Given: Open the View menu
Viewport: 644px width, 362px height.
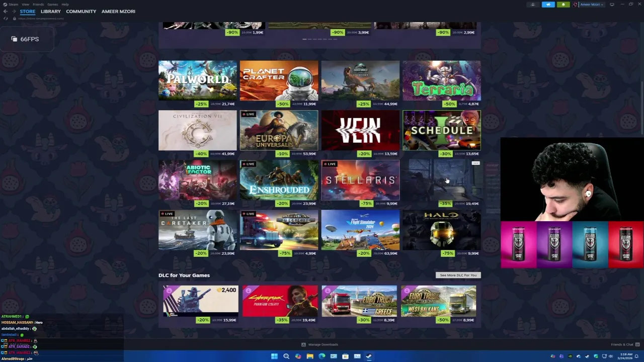Looking at the screenshot, I should 25,4.
